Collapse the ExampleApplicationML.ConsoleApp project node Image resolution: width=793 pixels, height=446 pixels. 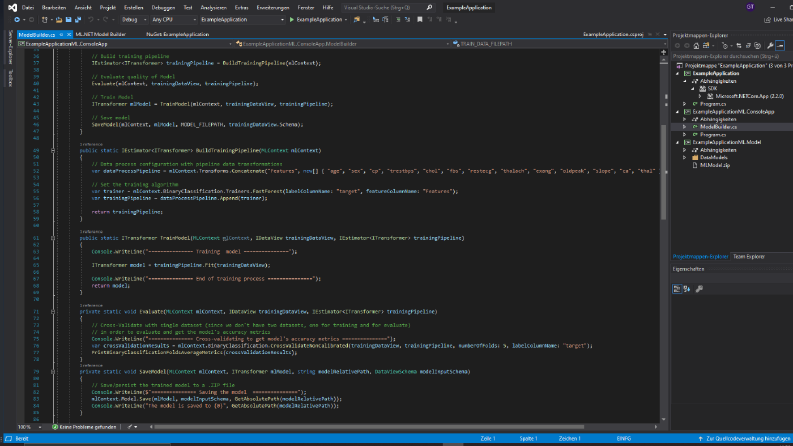tap(678, 112)
